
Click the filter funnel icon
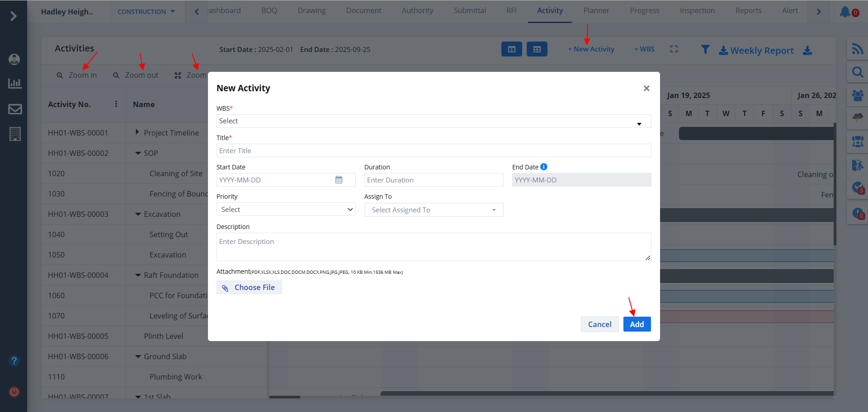click(705, 49)
